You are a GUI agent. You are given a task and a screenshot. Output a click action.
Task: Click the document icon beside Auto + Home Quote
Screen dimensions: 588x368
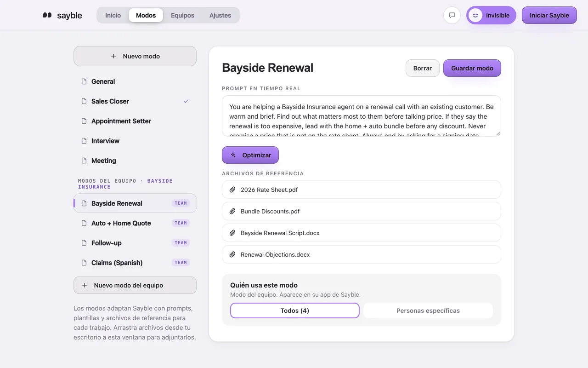coord(84,223)
